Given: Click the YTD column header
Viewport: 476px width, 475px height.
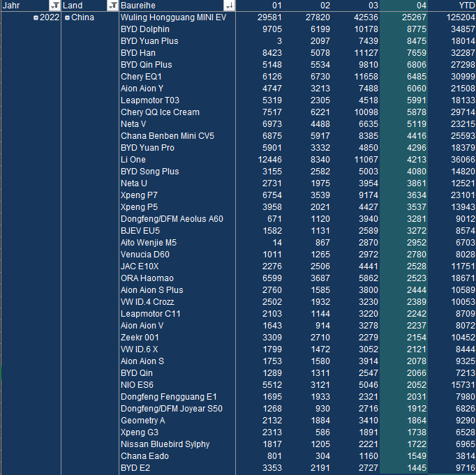Looking at the screenshot, I should (456, 6).
